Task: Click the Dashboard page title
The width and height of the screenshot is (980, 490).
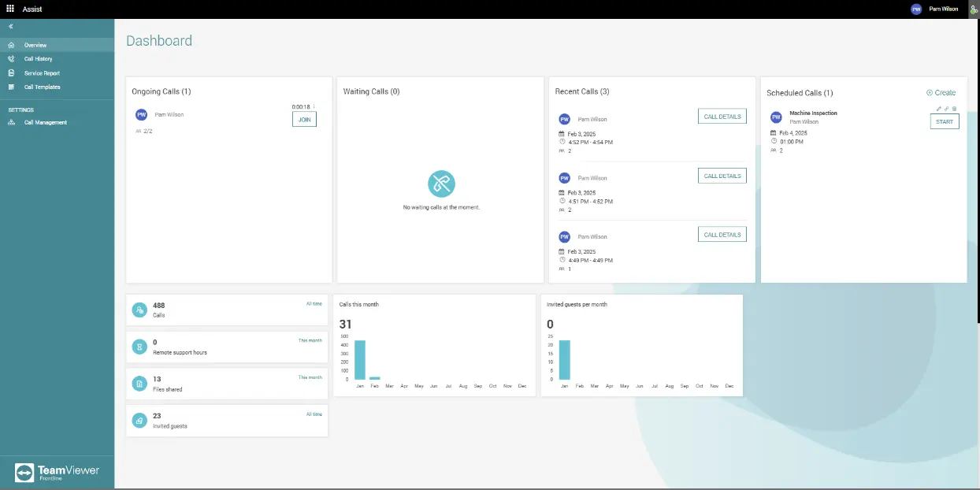Action: (159, 41)
